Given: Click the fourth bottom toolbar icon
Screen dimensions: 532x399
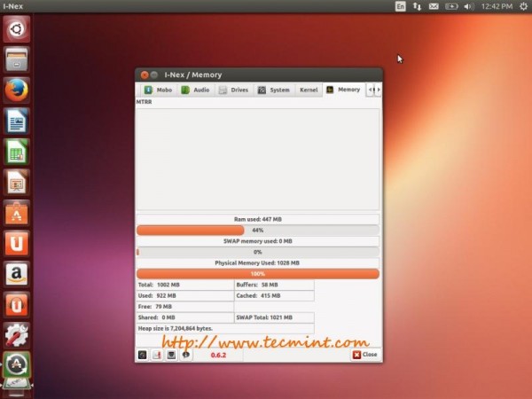Looking at the screenshot, I should click(x=185, y=354).
